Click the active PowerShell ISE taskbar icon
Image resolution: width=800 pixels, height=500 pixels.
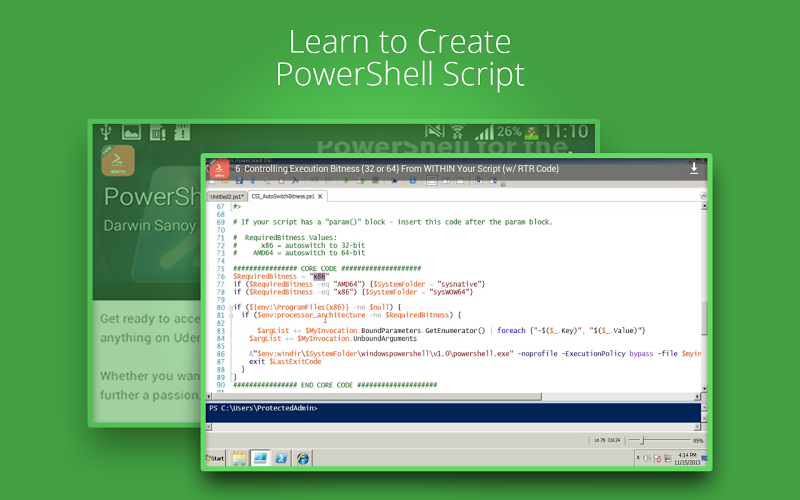(260, 458)
